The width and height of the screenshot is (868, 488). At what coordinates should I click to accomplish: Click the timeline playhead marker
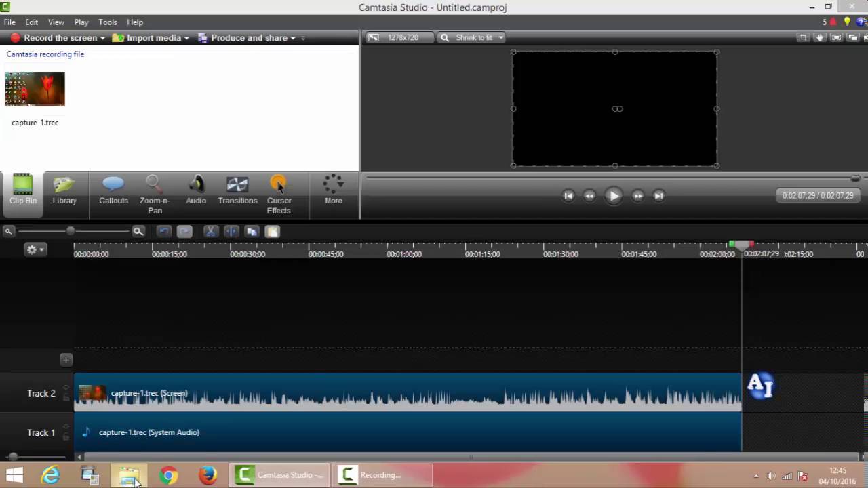[741, 245]
